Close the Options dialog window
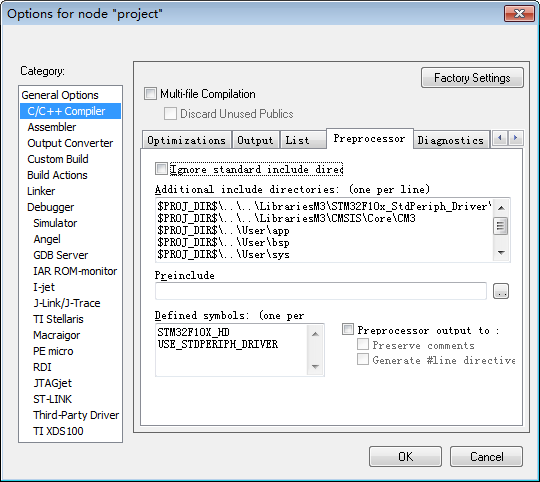 (519, 14)
